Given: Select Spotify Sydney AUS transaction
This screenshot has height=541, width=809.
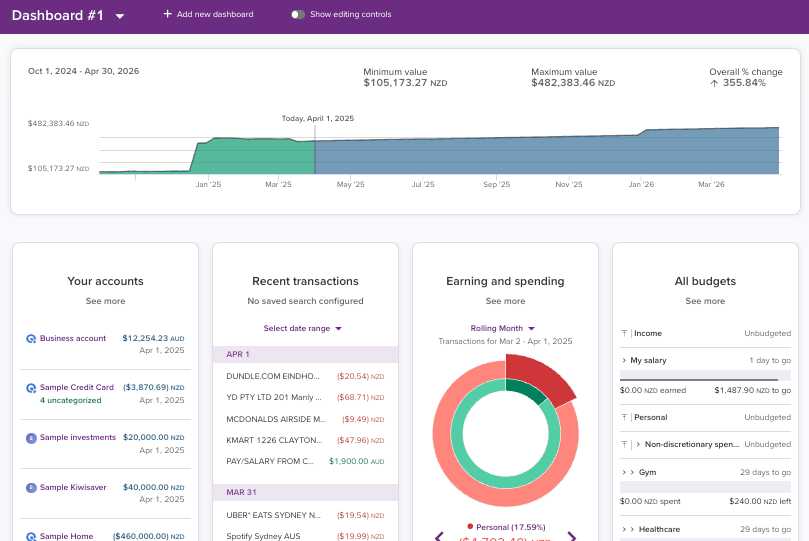Looking at the screenshot, I should (x=305, y=536).
